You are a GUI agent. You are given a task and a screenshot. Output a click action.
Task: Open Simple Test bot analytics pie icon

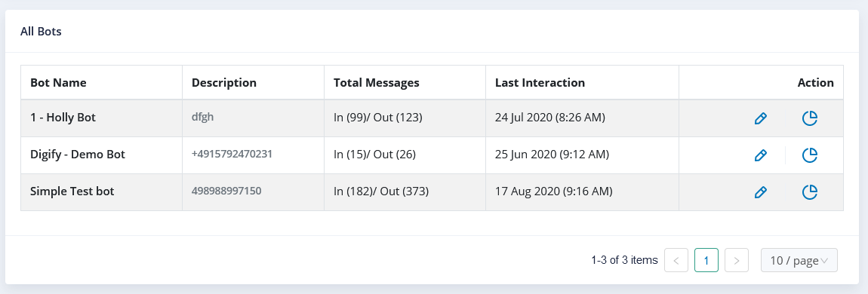coord(810,192)
